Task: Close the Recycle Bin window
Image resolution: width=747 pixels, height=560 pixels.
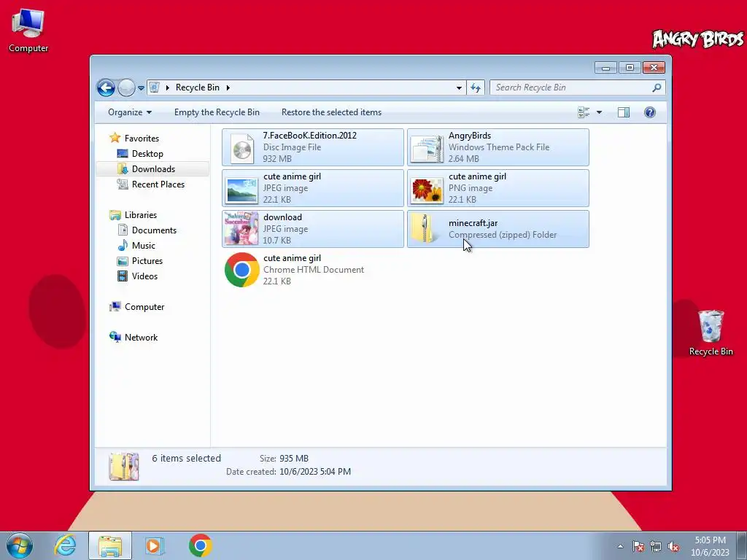Action: click(654, 68)
